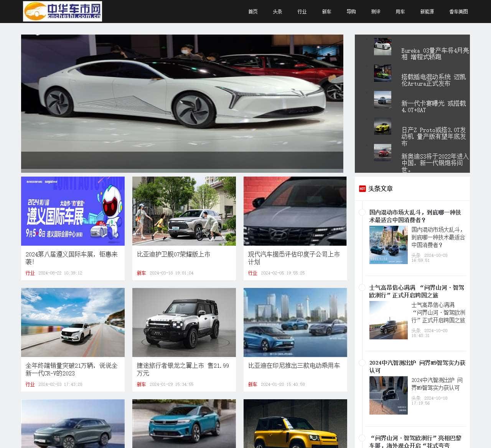Click 行业 tag under 现代汽车 card
Viewport: 491px width, 448px height.
[x=252, y=273]
